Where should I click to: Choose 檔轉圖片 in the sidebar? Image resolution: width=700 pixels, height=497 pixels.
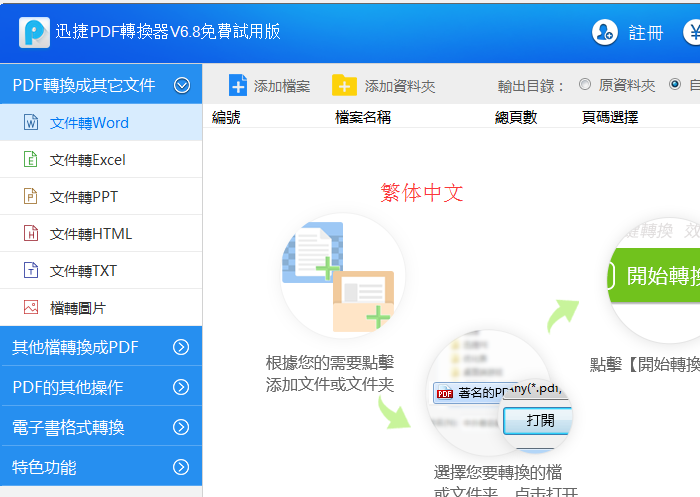101,308
